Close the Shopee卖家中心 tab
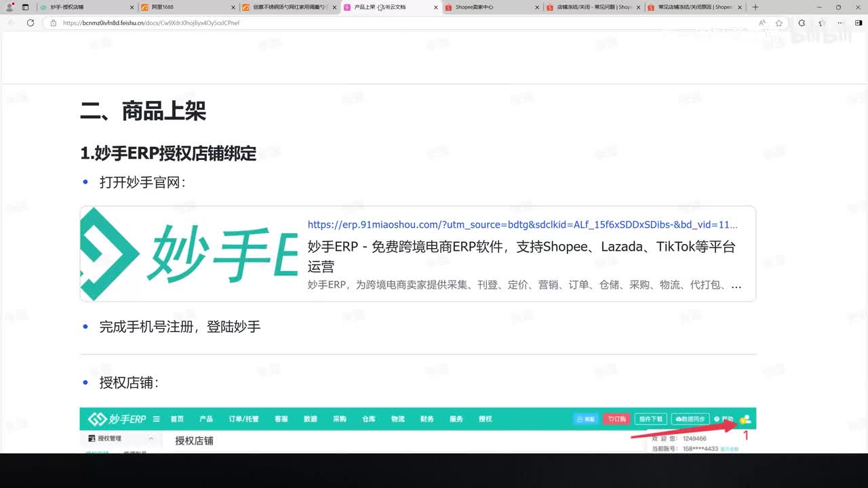This screenshot has height=488, width=868. [x=537, y=7]
